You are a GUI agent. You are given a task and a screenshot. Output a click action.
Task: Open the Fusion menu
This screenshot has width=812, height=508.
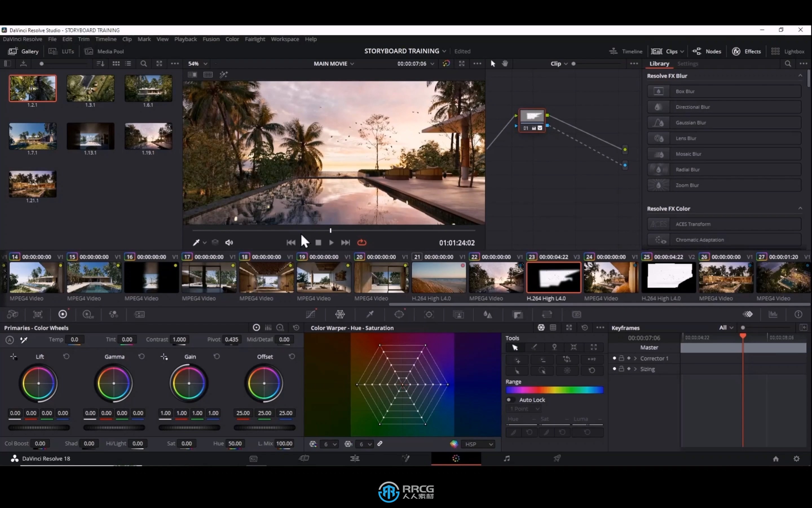(211, 39)
